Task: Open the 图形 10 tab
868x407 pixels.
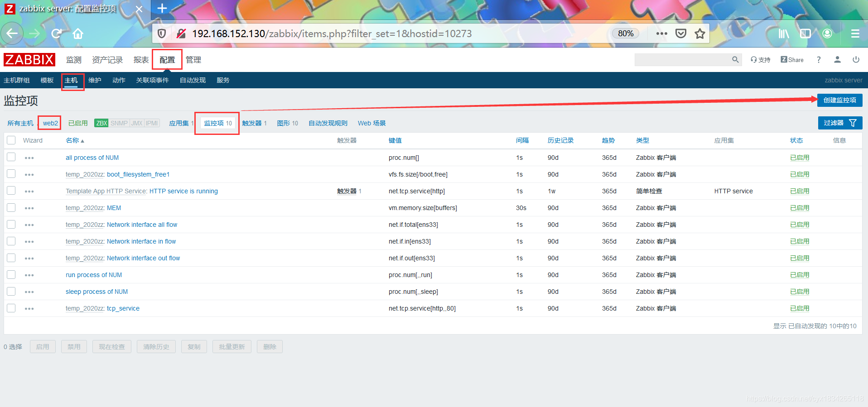Action: 287,123
